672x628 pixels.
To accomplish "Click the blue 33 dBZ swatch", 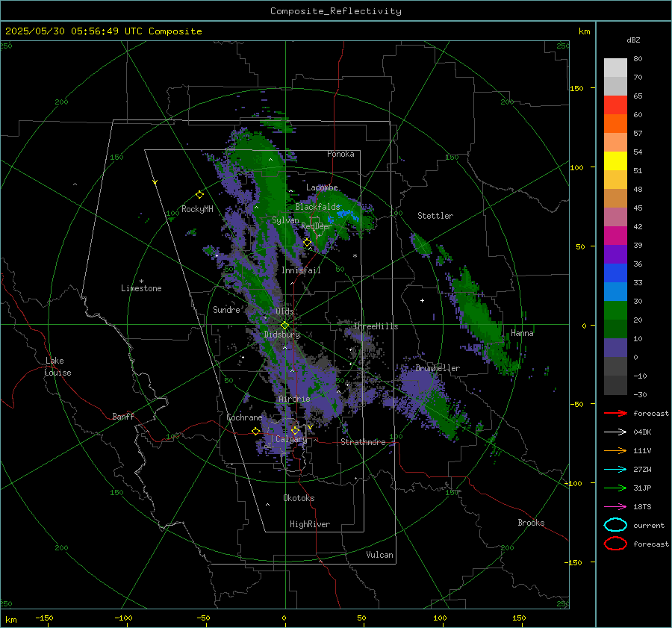I will tap(615, 273).
